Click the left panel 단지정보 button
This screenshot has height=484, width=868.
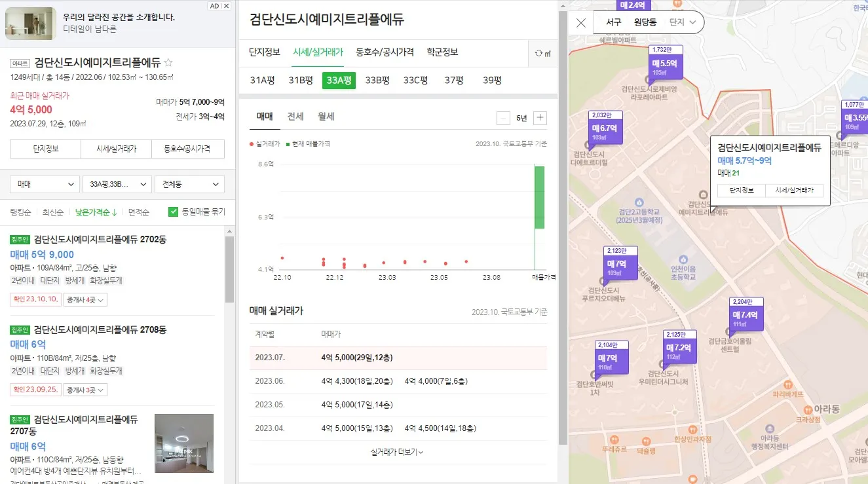[46, 149]
